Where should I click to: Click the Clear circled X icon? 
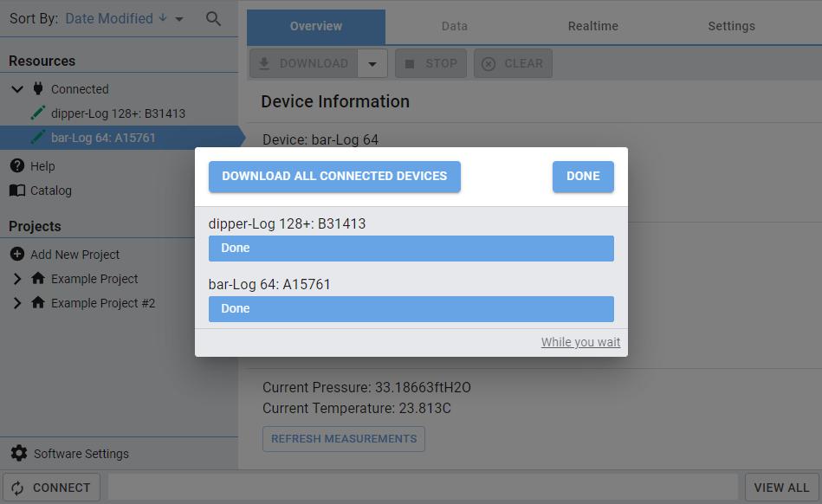click(x=489, y=63)
